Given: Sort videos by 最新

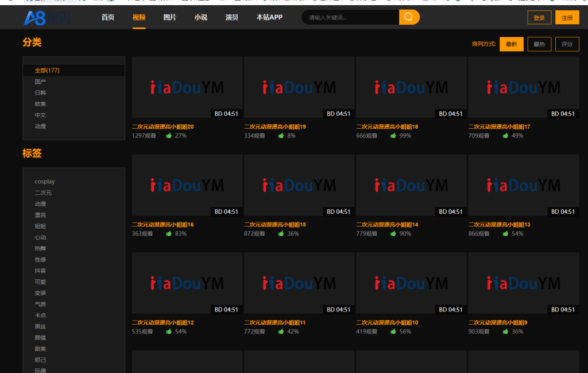Looking at the screenshot, I should point(511,44).
